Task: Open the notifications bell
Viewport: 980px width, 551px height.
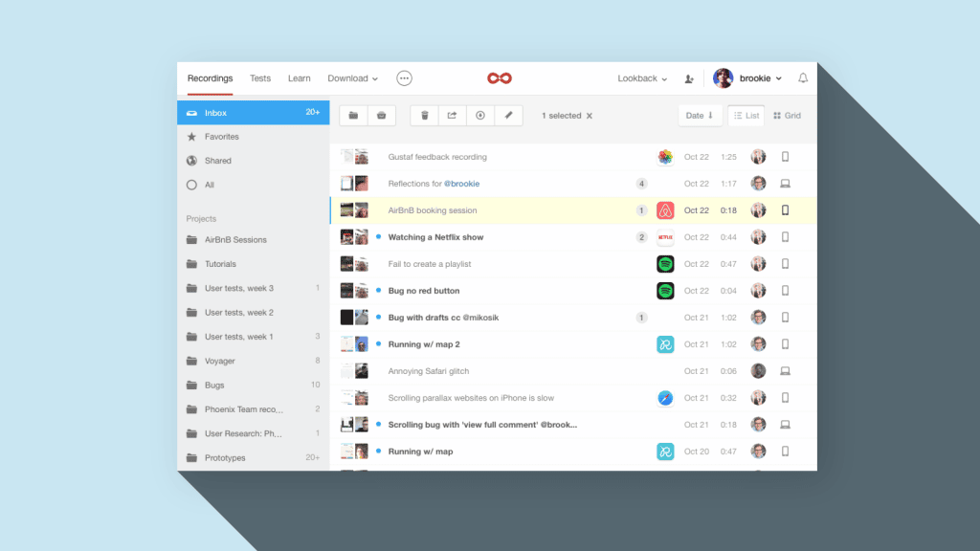Action: point(803,78)
